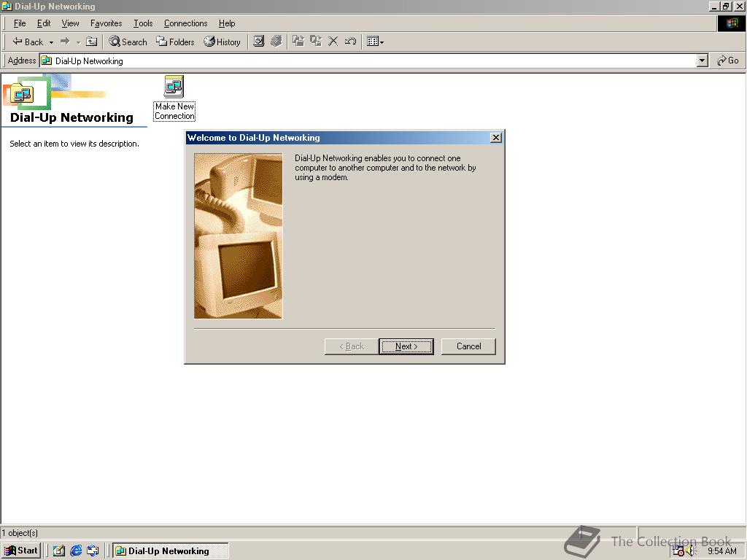The image size is (747, 560).
Task: Launch Outlook Express from quick launch
Action: pos(93,551)
